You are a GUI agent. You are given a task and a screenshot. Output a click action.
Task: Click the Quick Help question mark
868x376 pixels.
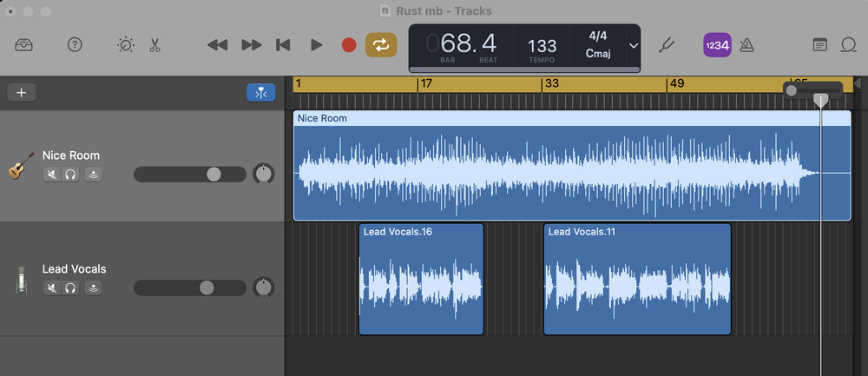[75, 44]
